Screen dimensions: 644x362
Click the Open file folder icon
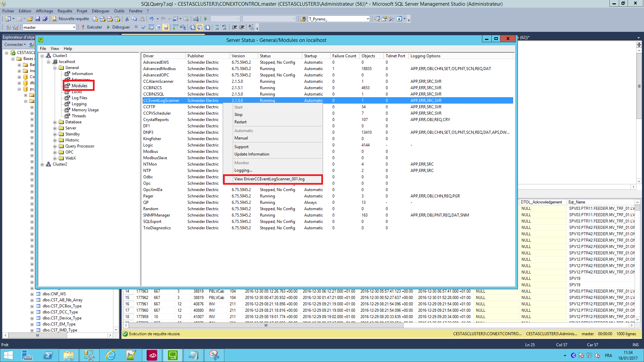pos(30,19)
